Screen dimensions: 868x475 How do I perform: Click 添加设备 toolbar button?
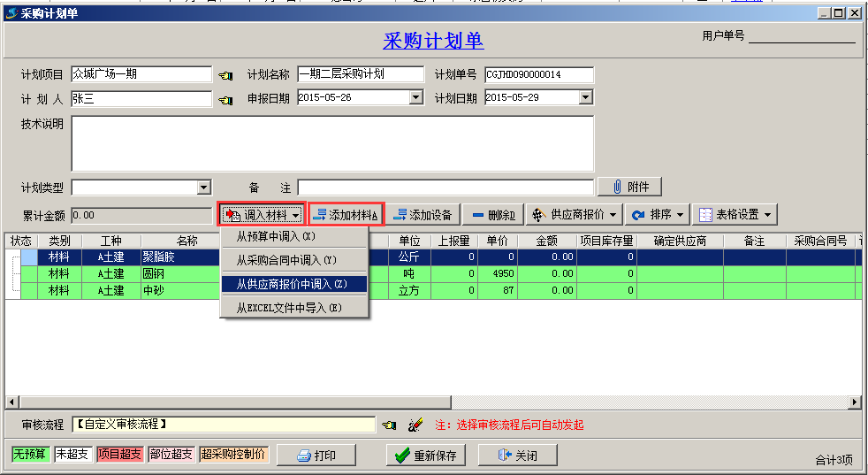click(x=423, y=215)
